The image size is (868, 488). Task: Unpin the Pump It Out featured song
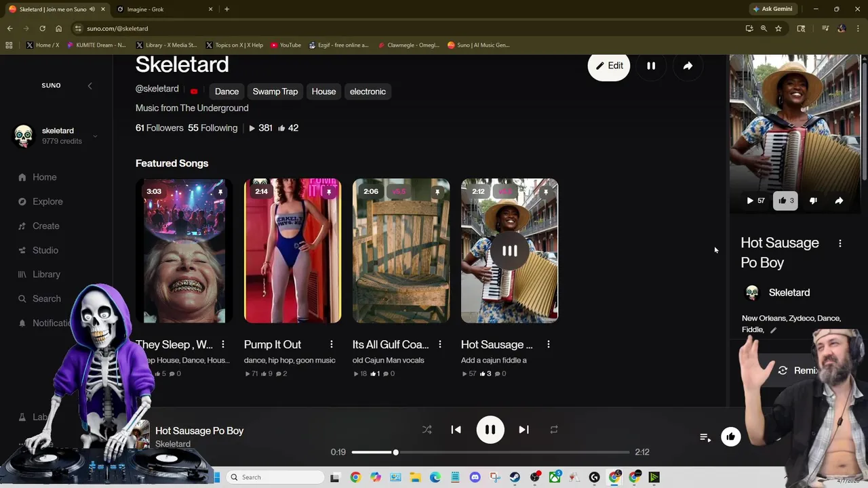(328, 192)
